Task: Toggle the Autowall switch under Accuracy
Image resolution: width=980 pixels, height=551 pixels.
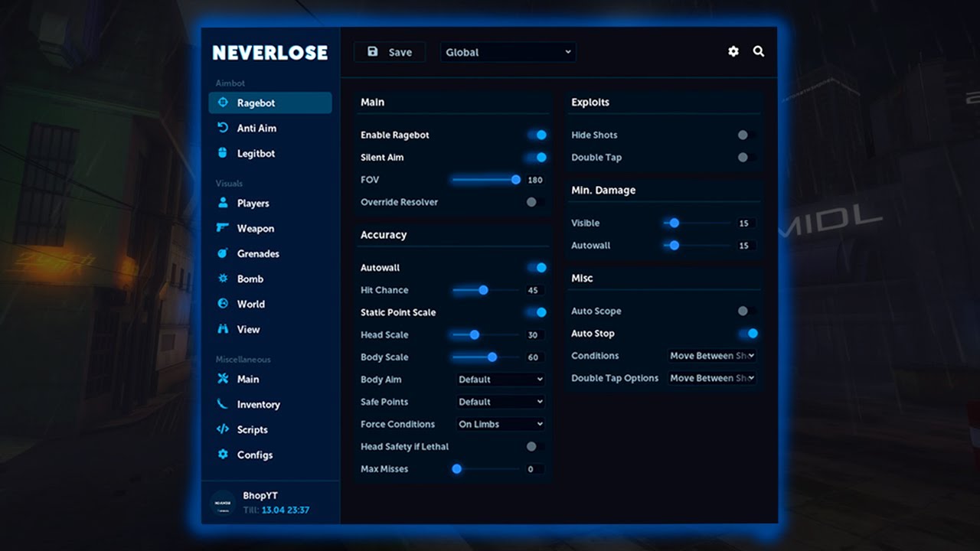Action: [x=537, y=268]
